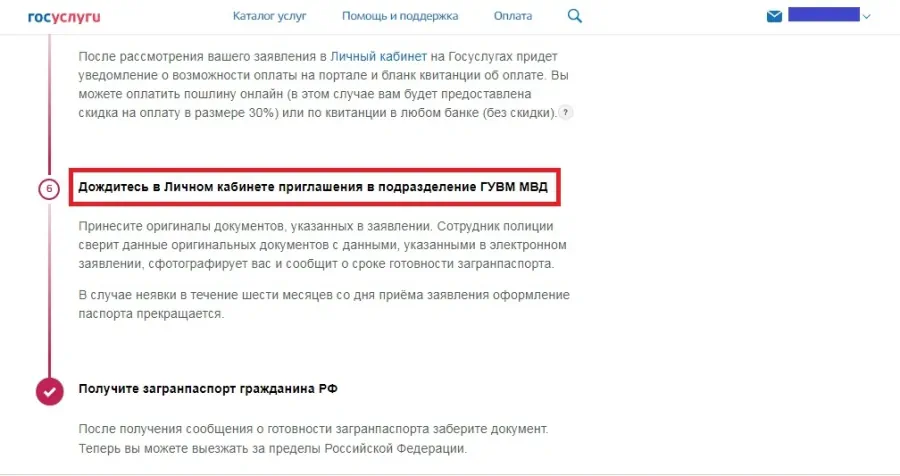Open the mail envelope notifications icon

[774, 16]
